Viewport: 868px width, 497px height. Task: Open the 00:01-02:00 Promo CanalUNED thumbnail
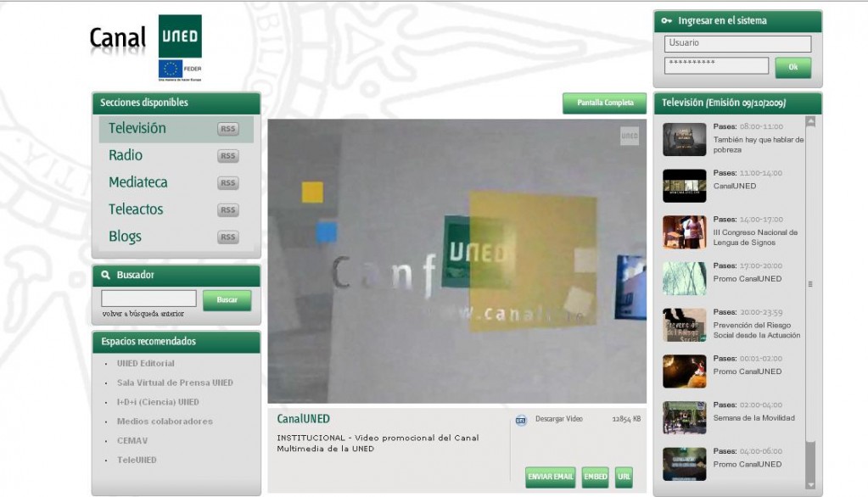point(685,371)
